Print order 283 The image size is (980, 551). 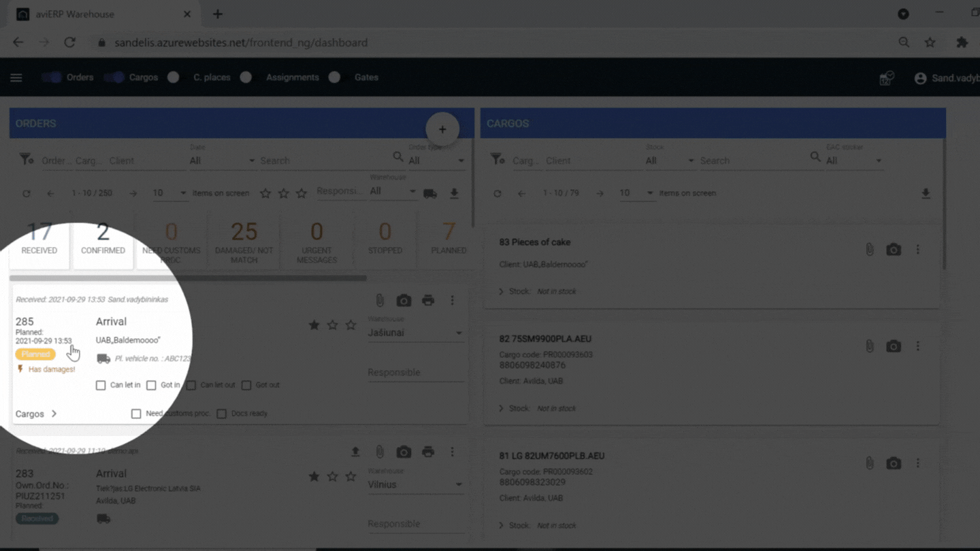[x=428, y=452]
